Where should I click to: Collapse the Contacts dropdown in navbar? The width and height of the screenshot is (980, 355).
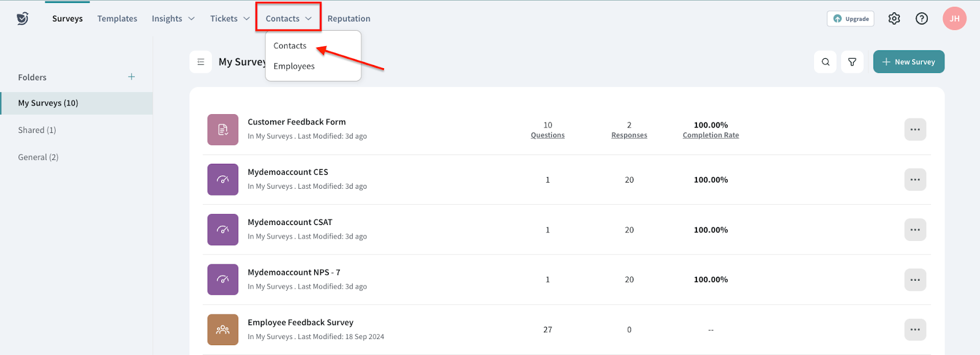click(288, 18)
